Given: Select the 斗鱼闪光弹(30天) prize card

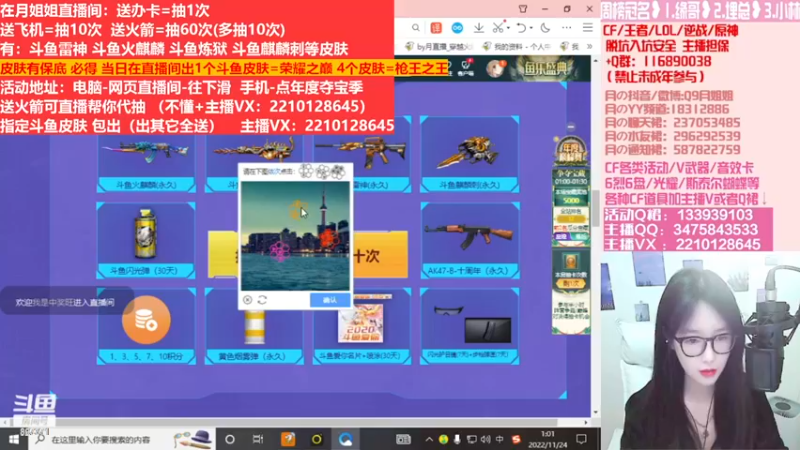Looking at the screenshot, I should (x=146, y=240).
